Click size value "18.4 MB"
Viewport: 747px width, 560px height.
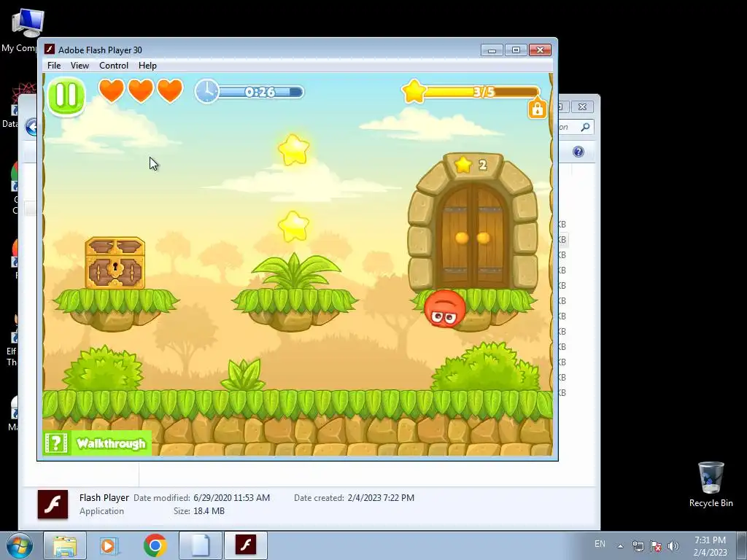[209, 511]
